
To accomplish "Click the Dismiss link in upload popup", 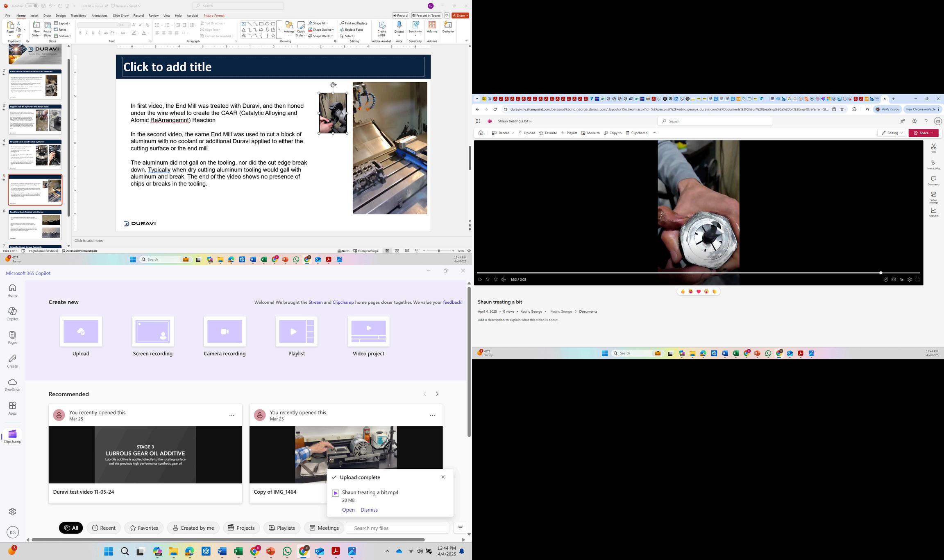I will [369, 510].
